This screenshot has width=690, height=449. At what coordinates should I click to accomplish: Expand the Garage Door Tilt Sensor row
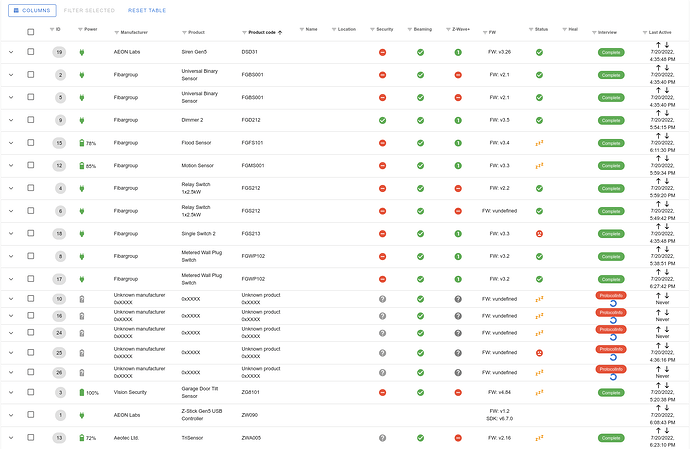pos(11,393)
